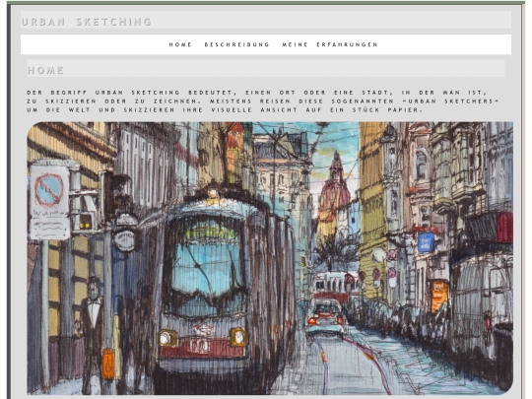Go to the Beschreibung page
Viewport: 532px width, 399px height.
pos(236,44)
